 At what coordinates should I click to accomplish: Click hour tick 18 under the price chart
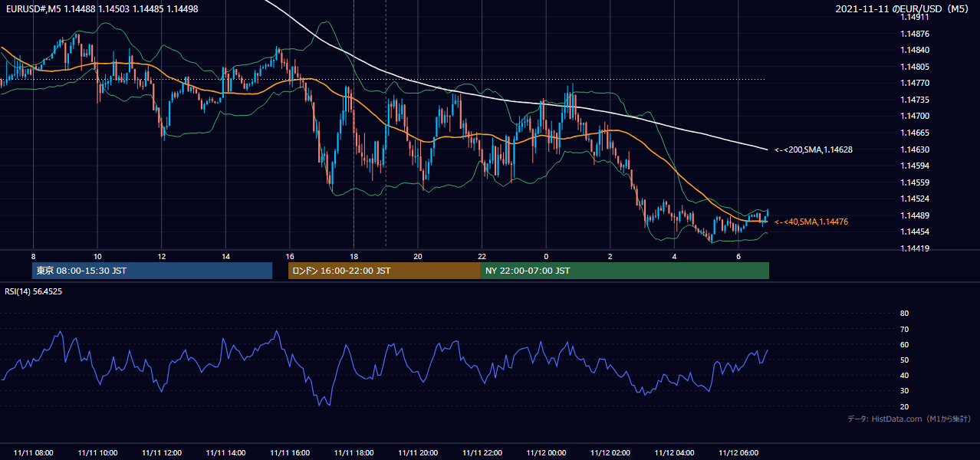click(354, 256)
